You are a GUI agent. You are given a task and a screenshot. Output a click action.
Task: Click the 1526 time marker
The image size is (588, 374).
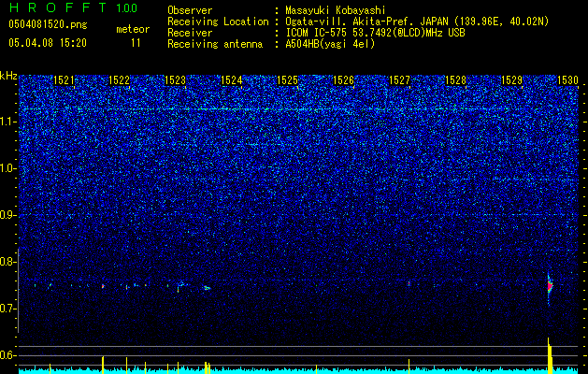click(343, 80)
